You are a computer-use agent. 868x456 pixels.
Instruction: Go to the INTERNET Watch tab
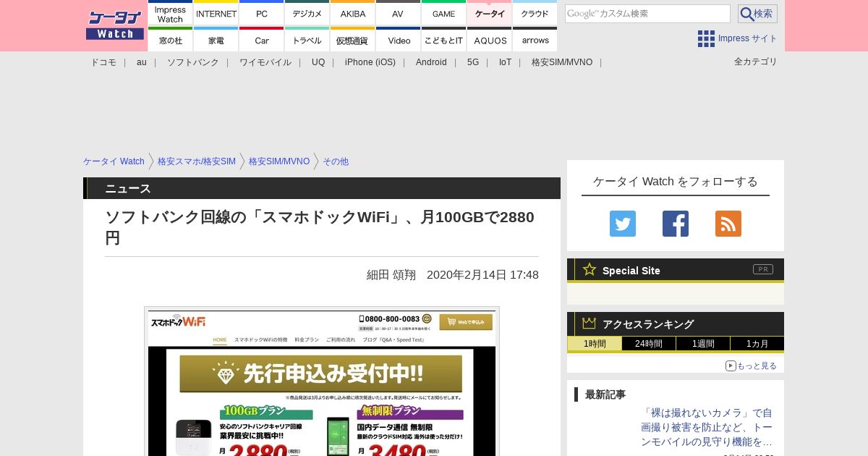click(x=216, y=13)
